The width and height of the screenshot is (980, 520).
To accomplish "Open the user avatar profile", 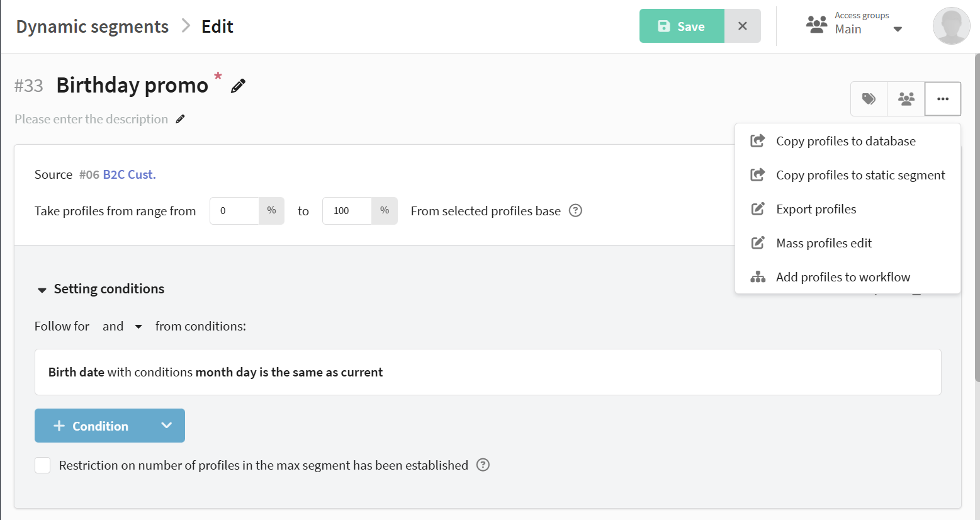I will tap(950, 26).
